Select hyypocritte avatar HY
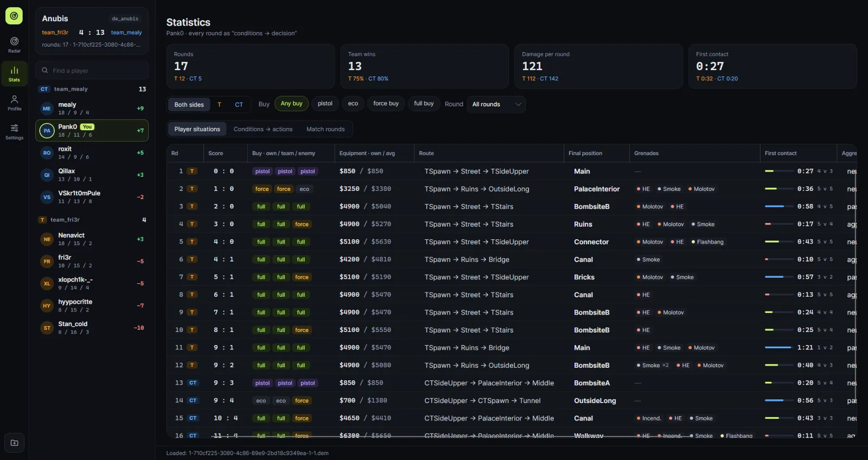The image size is (868, 460). 47,306
